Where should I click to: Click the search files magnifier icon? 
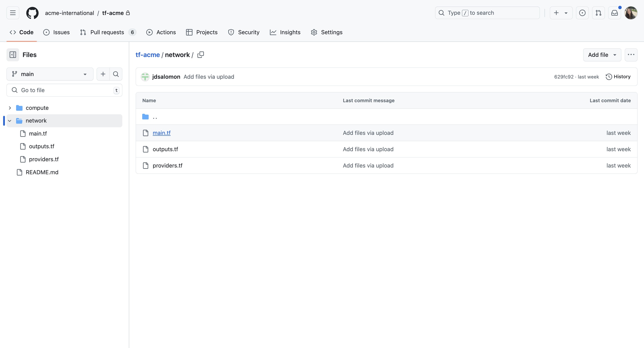[116, 74]
